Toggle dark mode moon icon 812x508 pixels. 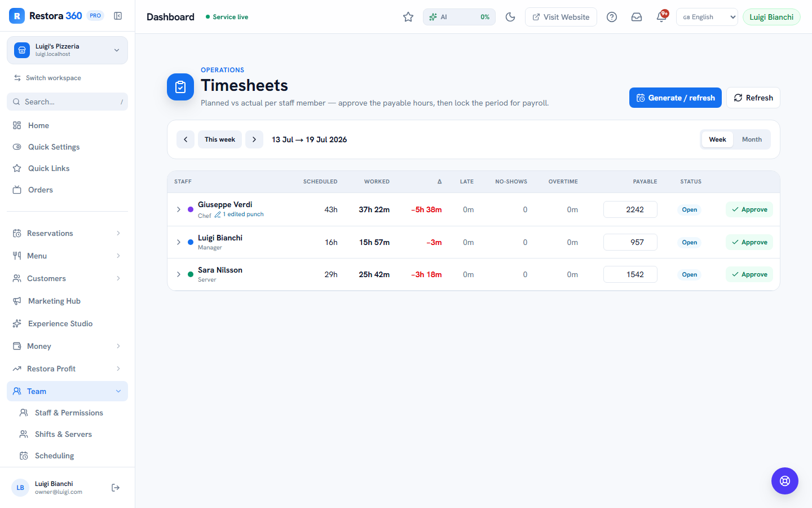coord(510,17)
